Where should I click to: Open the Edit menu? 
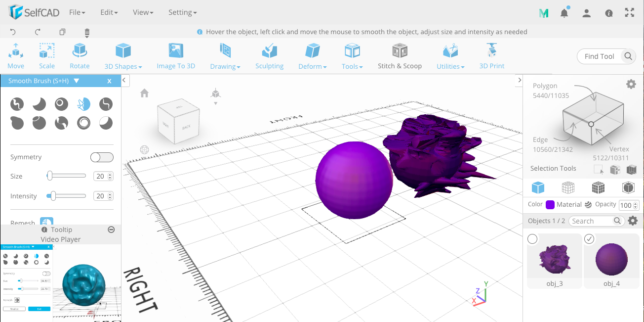(x=109, y=12)
